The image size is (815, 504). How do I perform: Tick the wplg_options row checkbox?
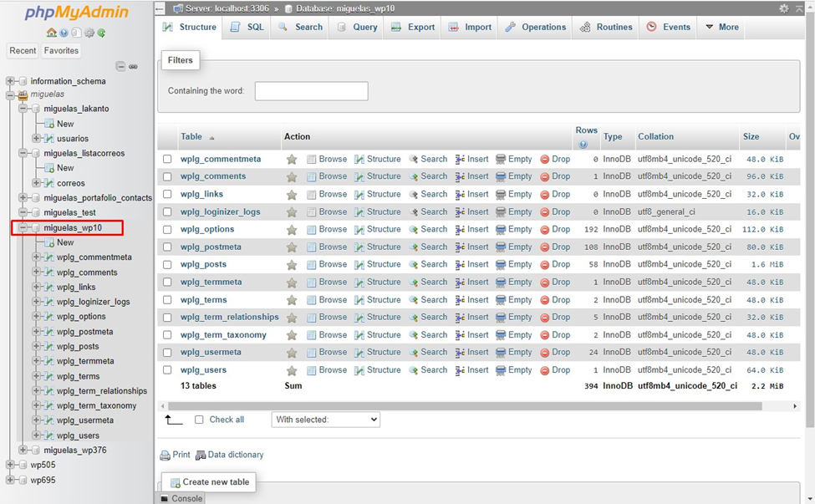(167, 230)
